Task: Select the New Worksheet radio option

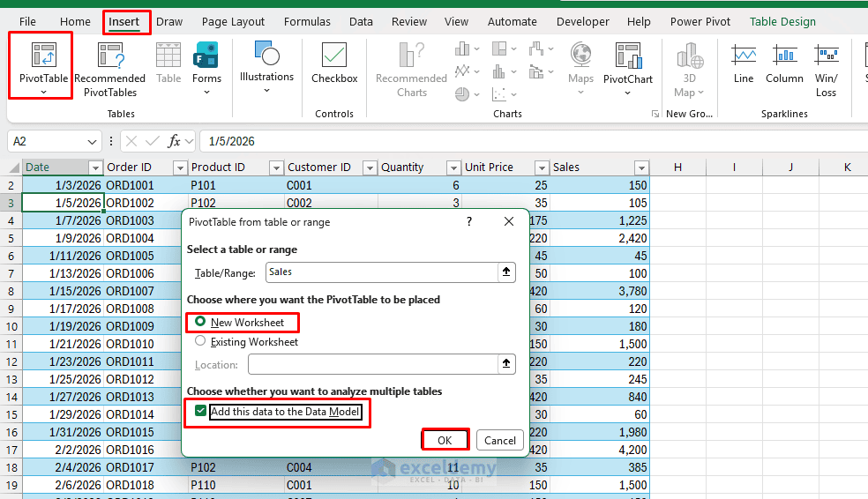Action: (x=200, y=322)
